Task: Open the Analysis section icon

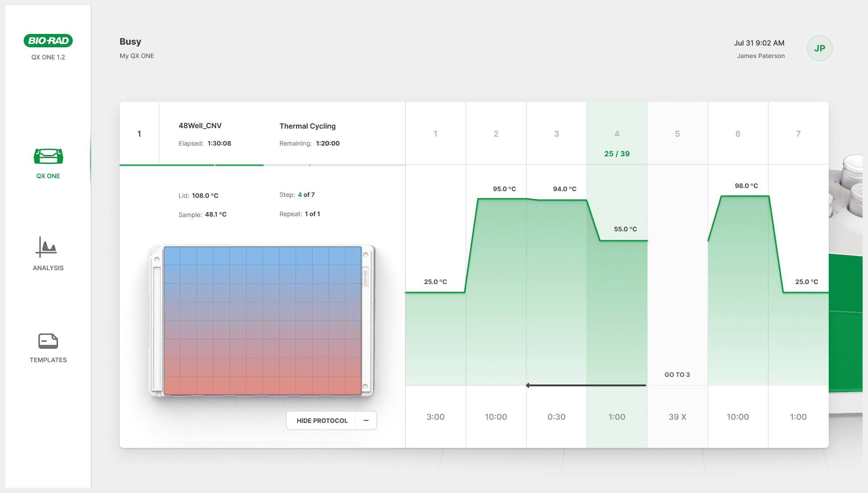Action: click(x=46, y=247)
